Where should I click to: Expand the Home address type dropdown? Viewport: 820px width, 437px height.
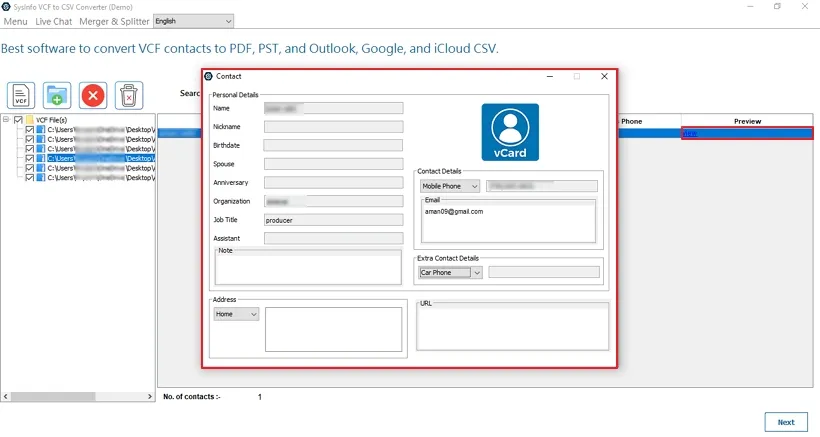coord(253,314)
